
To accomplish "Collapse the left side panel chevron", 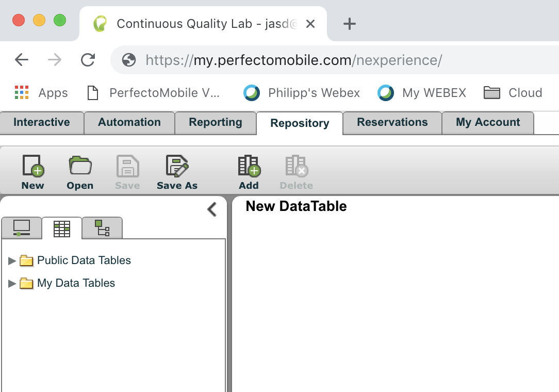I will point(211,209).
